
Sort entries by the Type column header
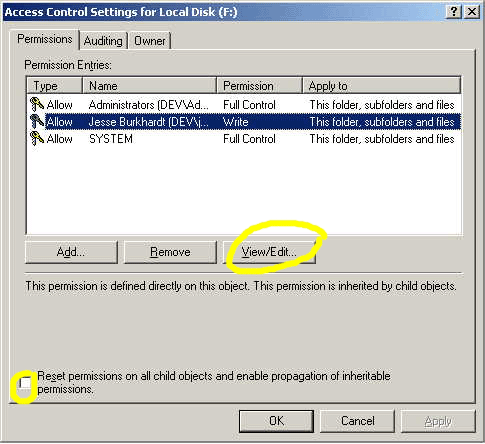(x=54, y=86)
